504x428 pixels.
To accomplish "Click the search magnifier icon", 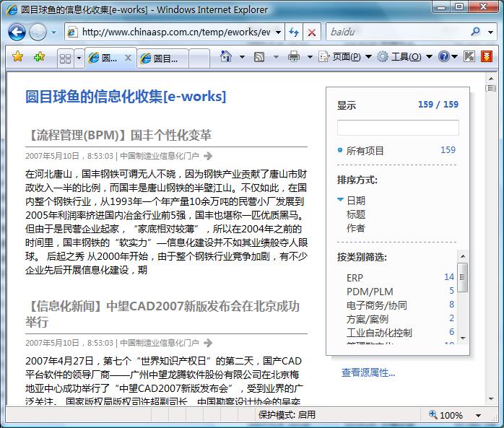I will pos(475,32).
